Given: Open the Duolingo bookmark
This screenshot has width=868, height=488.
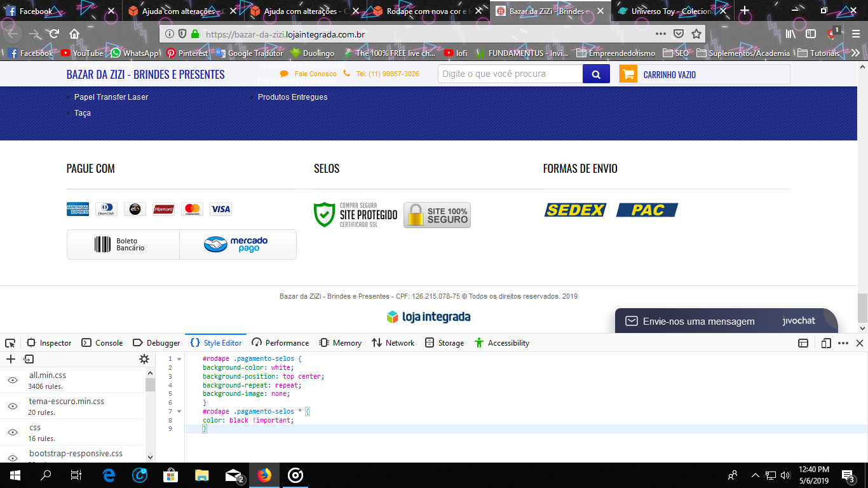Looking at the screenshot, I should click(x=312, y=53).
